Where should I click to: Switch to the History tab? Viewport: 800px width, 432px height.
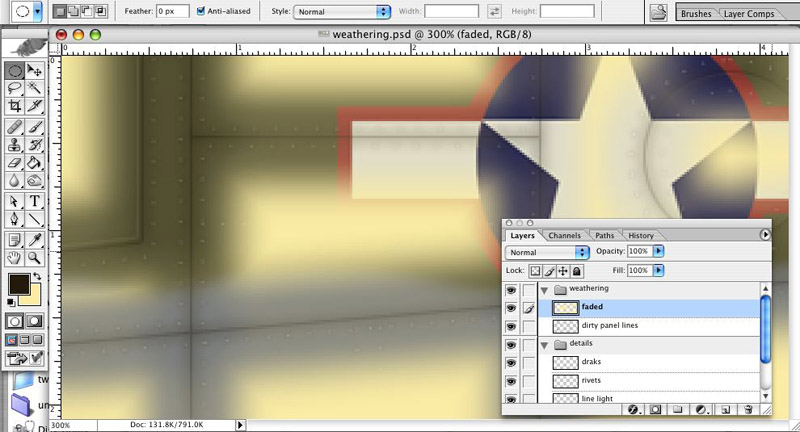coord(641,236)
